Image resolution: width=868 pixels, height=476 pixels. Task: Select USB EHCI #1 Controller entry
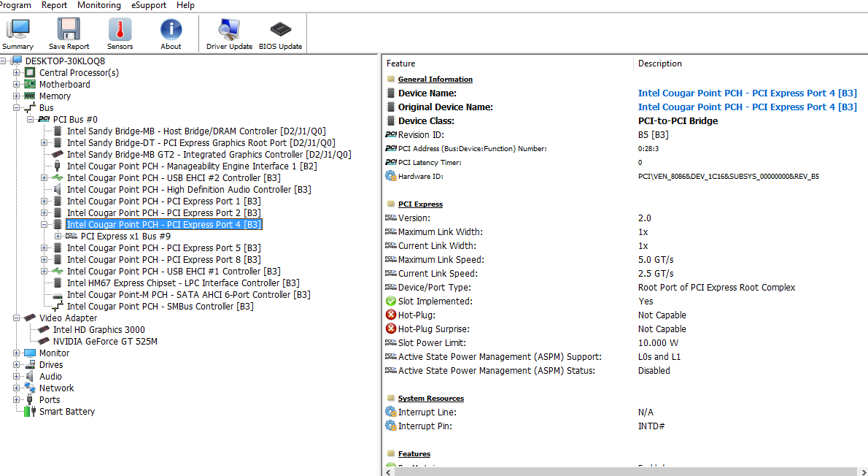tap(174, 272)
